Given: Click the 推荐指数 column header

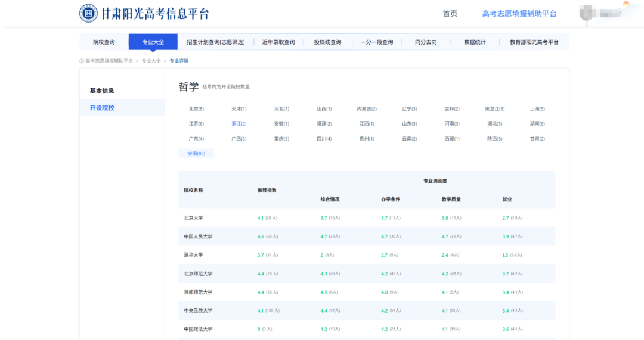Looking at the screenshot, I should (x=267, y=190).
